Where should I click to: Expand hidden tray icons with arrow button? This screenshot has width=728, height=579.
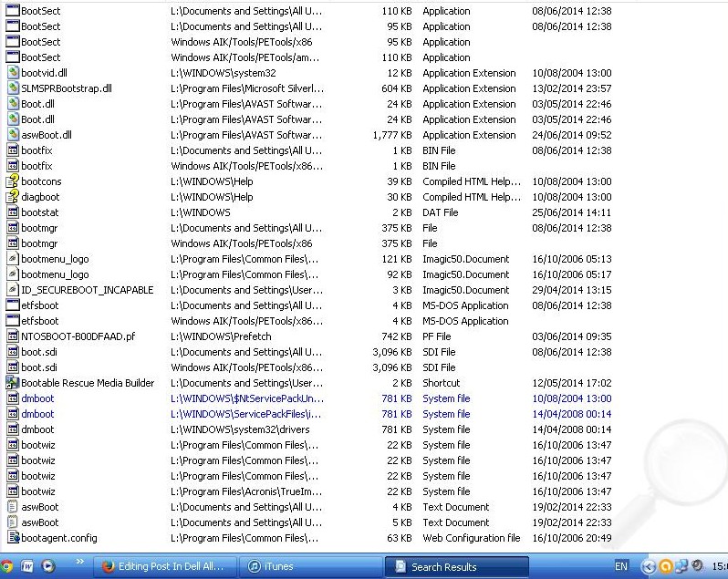click(x=649, y=566)
